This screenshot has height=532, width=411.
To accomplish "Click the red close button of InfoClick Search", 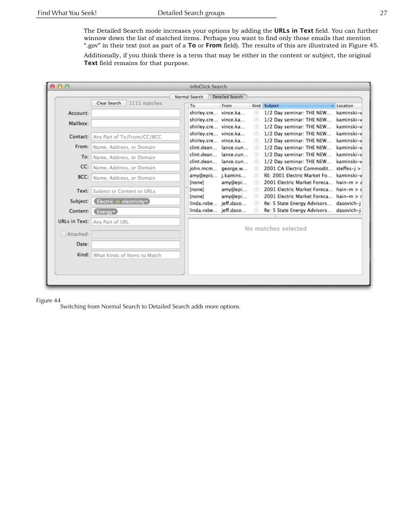I will click(53, 87).
